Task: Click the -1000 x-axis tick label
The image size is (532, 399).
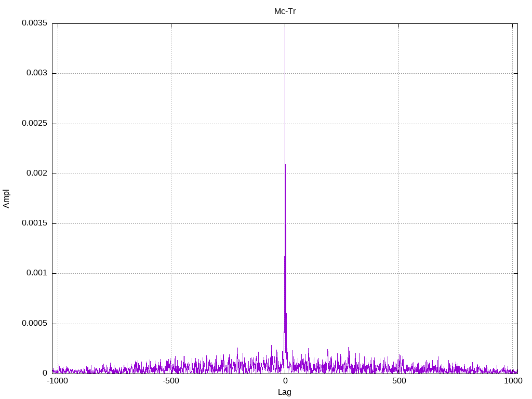Action: click(57, 381)
